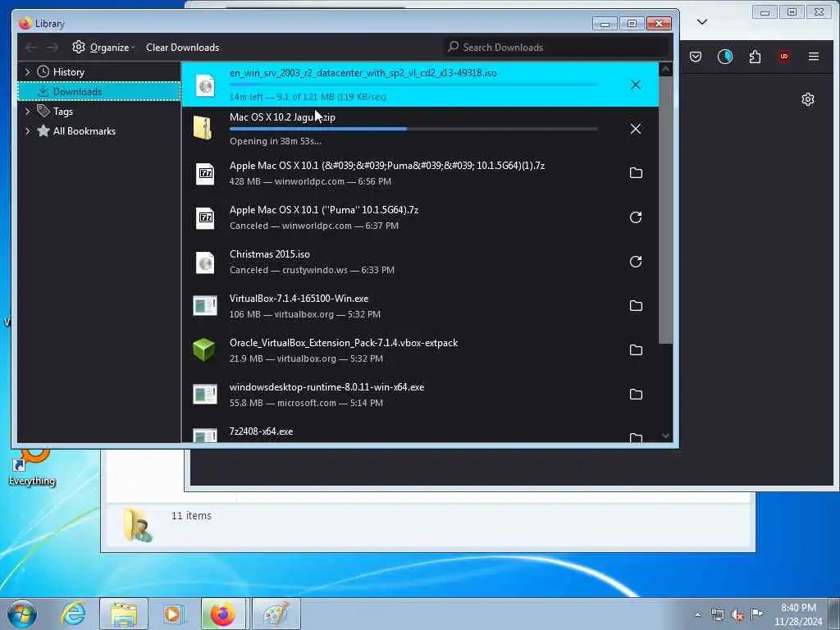Click the Mac OS X Jaguar download progress bar
840x630 pixels.
pyautogui.click(x=413, y=129)
